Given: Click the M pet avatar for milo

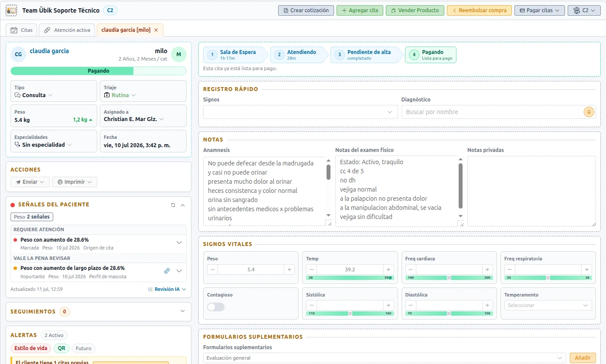Looking at the screenshot, I should coord(179,54).
